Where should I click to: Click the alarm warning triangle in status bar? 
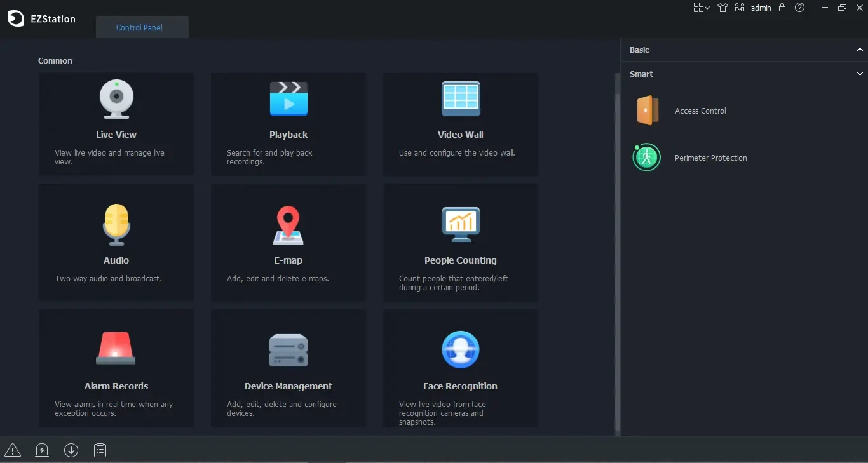pos(13,450)
